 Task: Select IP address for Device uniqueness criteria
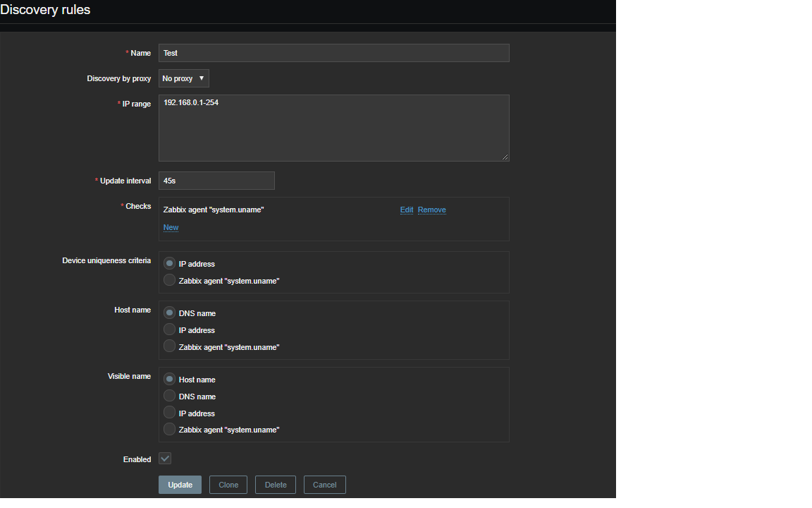[169, 263]
